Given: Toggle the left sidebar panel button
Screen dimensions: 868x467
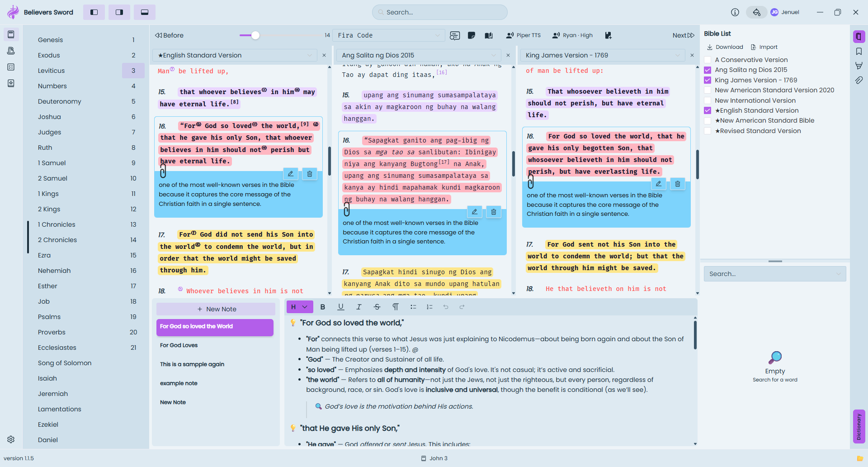Looking at the screenshot, I should [x=94, y=12].
